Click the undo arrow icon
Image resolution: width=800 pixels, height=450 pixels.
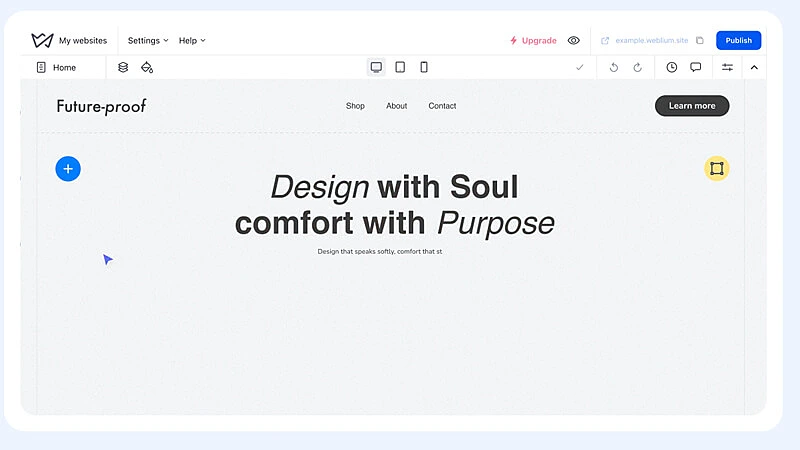coord(613,67)
